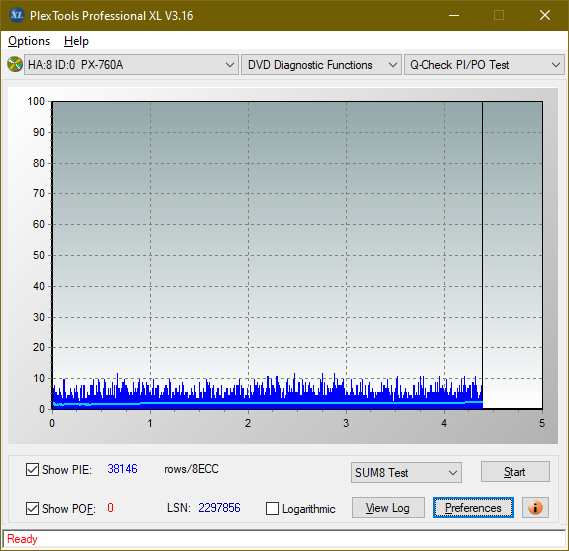Image resolution: width=569 pixels, height=551 pixels.
Task: Click the PlexTools XL app icon in title bar
Action: [x=16, y=15]
